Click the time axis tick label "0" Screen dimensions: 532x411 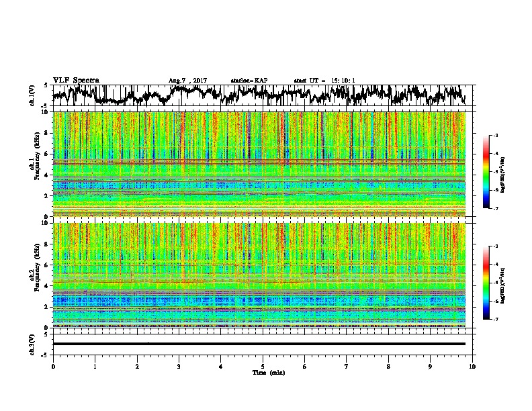click(53, 367)
